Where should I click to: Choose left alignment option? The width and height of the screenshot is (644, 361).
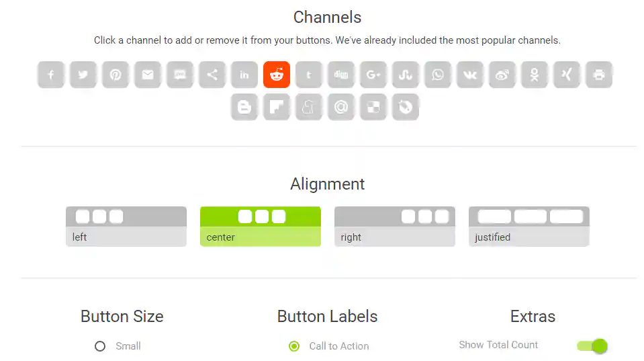click(126, 227)
